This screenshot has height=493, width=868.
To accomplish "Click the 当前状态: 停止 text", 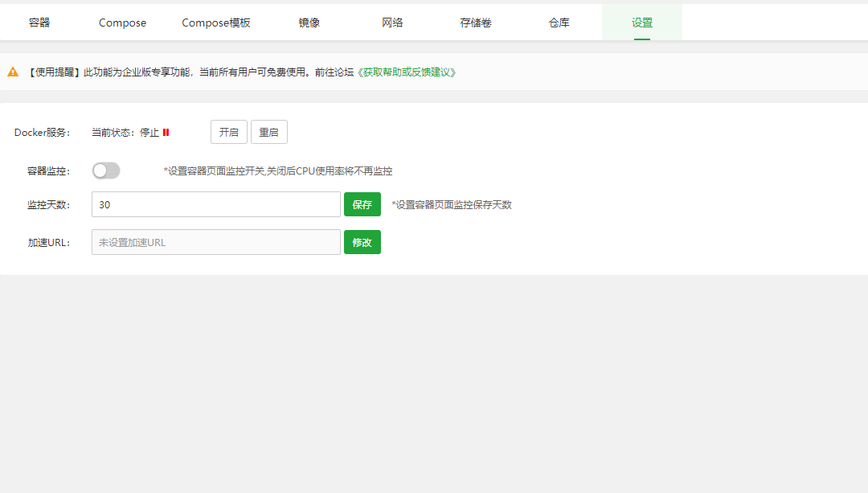I will click(125, 133).
